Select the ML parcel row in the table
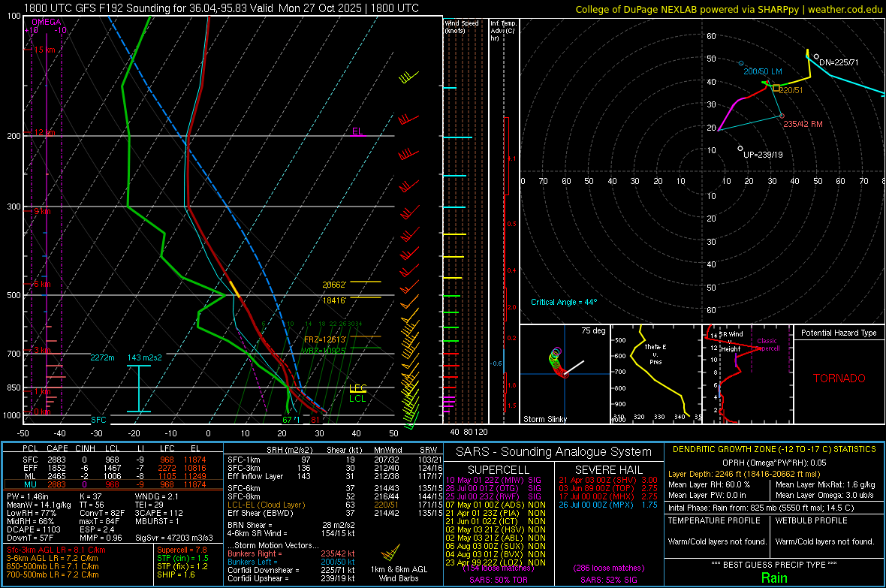This screenshot has width=886, height=588. pos(113,476)
